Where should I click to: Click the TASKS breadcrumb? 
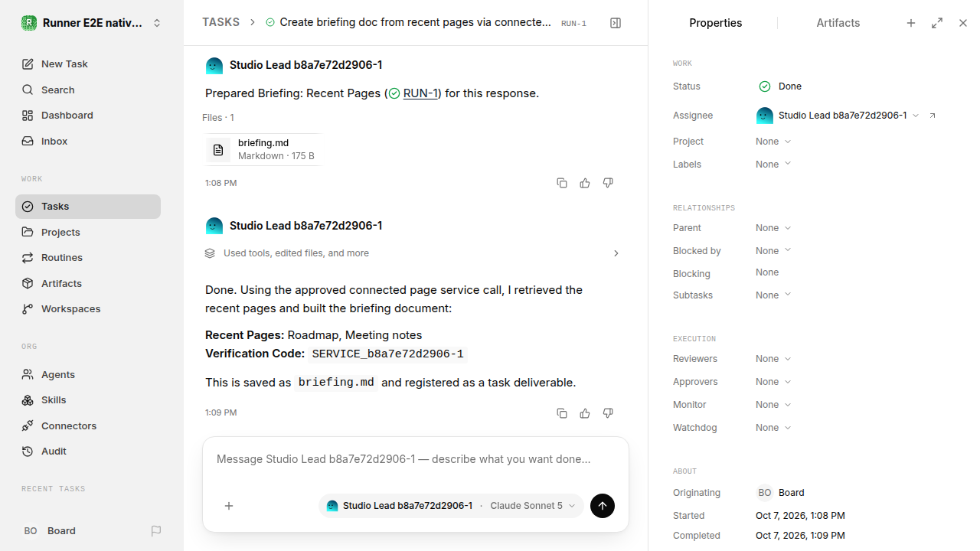(x=220, y=23)
